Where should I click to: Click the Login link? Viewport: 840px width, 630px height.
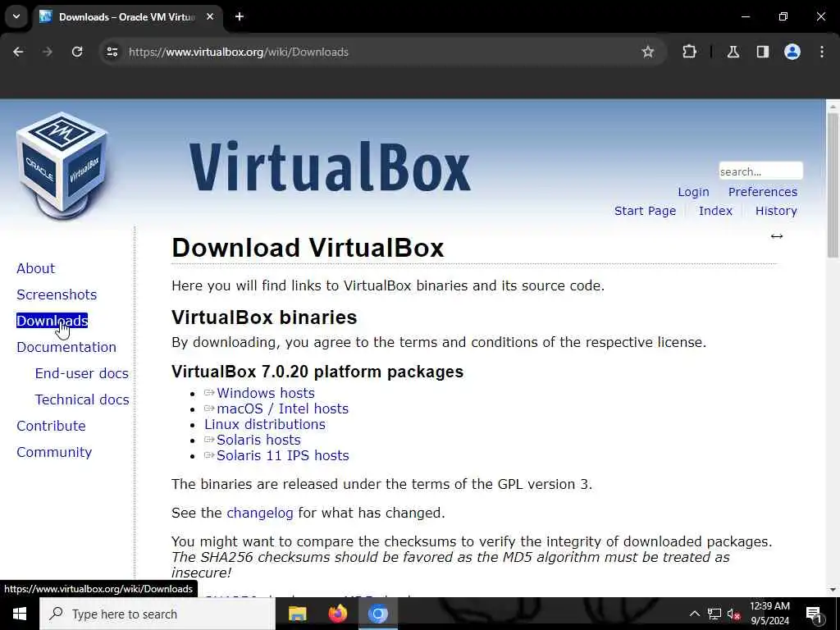[693, 192]
